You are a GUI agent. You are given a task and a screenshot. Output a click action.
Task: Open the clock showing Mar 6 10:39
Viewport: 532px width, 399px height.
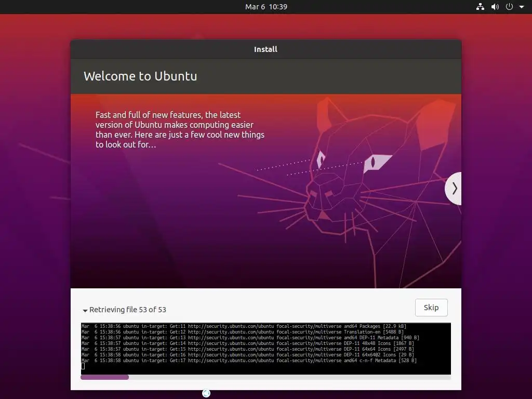pyautogui.click(x=266, y=7)
